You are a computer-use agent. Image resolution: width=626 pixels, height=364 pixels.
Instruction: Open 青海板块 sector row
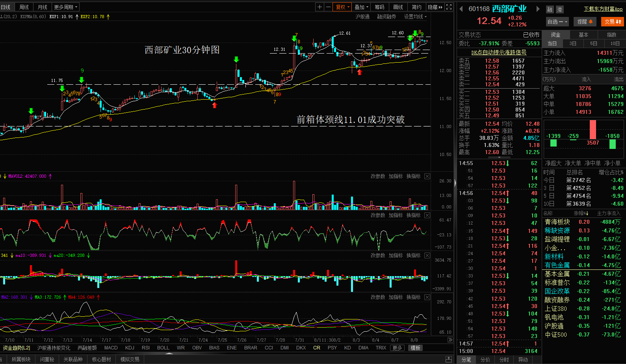[x=584, y=222]
